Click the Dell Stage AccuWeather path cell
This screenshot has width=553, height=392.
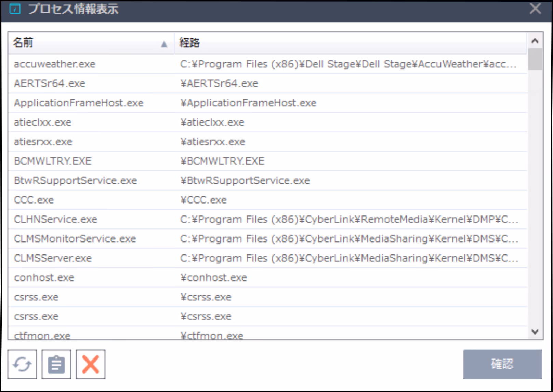[x=351, y=64]
